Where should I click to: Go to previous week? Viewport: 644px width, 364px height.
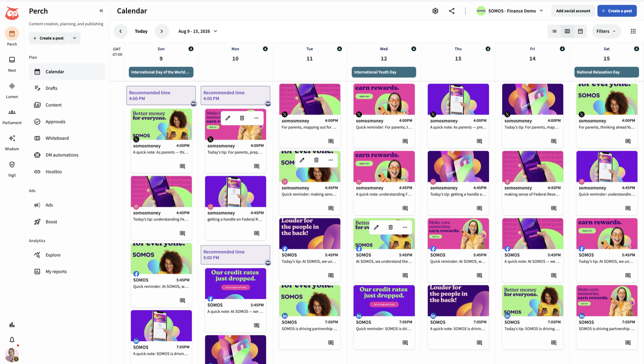[120, 31]
